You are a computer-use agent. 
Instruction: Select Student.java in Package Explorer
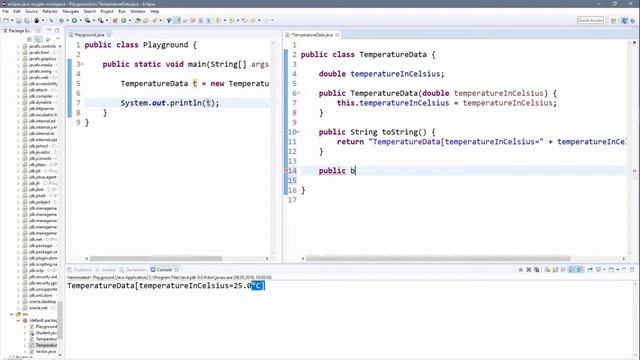tap(46, 333)
